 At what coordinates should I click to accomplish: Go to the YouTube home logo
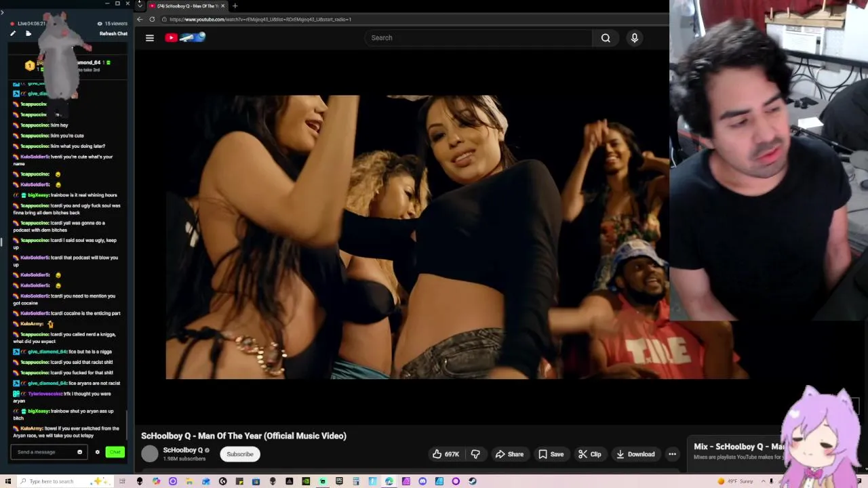185,38
